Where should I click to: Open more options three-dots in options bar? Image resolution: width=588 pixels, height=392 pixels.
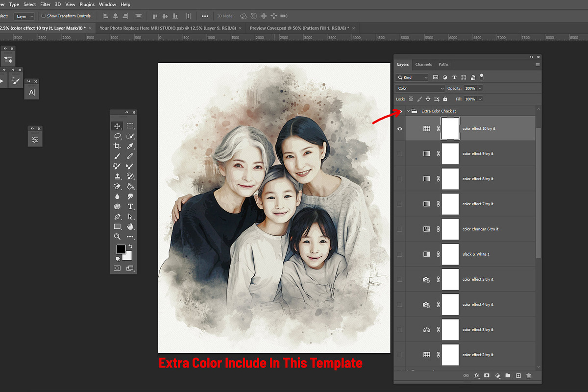point(205,16)
